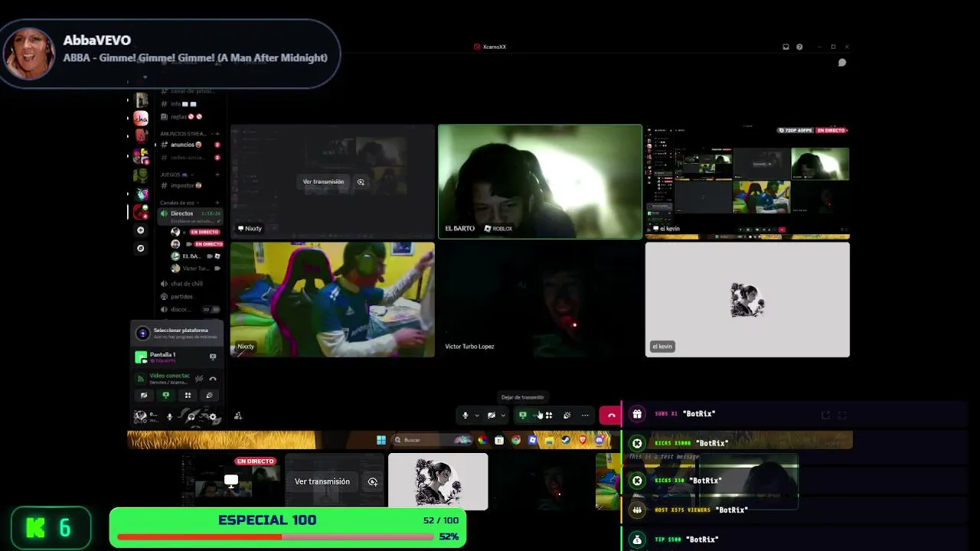Screen dimensions: 980x551
Task: Mute microphone in the user panel
Action: [x=170, y=417]
